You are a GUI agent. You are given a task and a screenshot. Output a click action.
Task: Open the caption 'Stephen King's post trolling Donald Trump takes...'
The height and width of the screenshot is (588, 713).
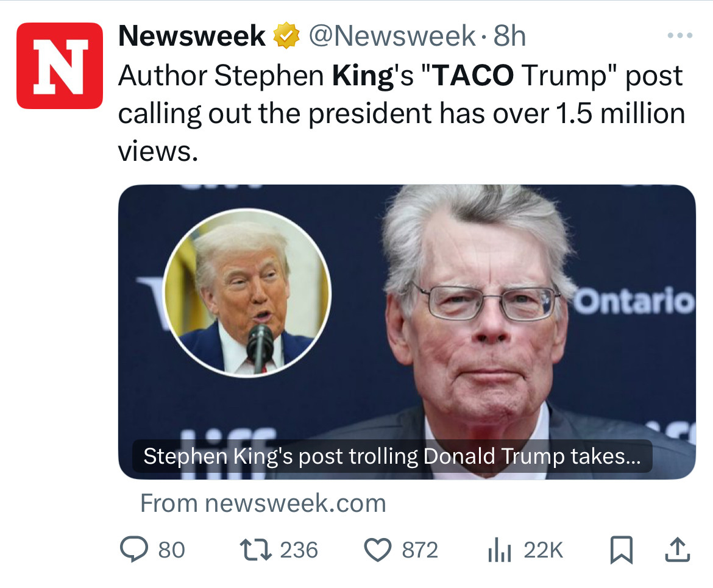pyautogui.click(x=392, y=456)
